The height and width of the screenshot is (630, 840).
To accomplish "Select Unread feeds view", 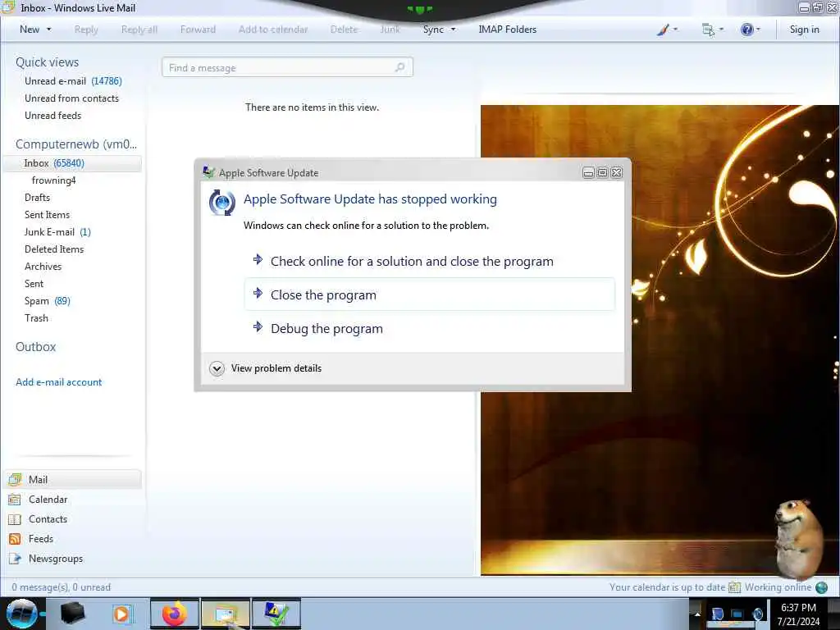I will coord(53,115).
